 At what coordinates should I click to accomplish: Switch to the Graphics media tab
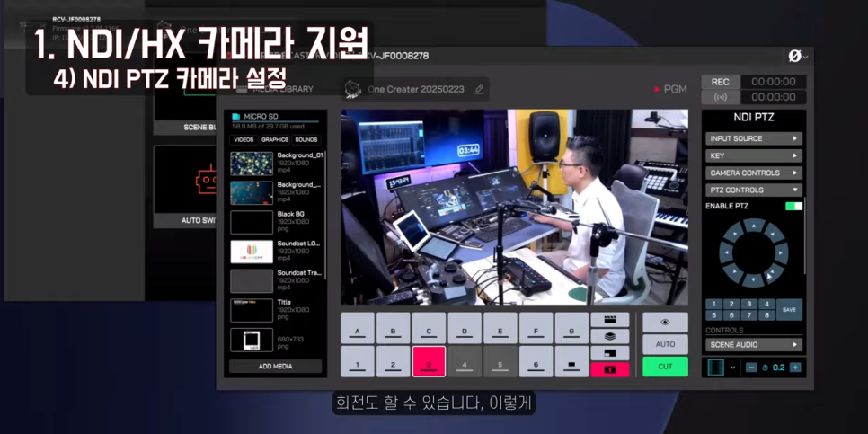[275, 140]
